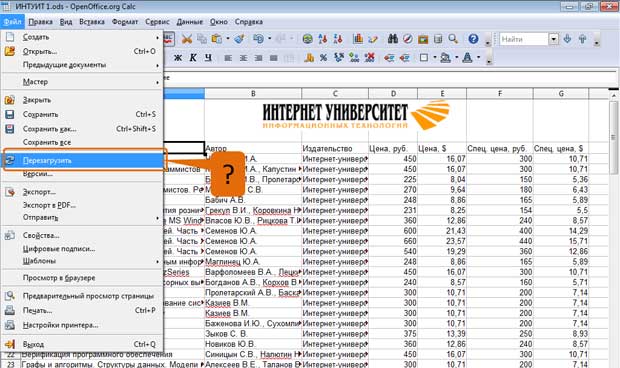The height and width of the screenshot is (368, 620).
Task: Click Сохранить как... menu entry
Action: pos(49,129)
